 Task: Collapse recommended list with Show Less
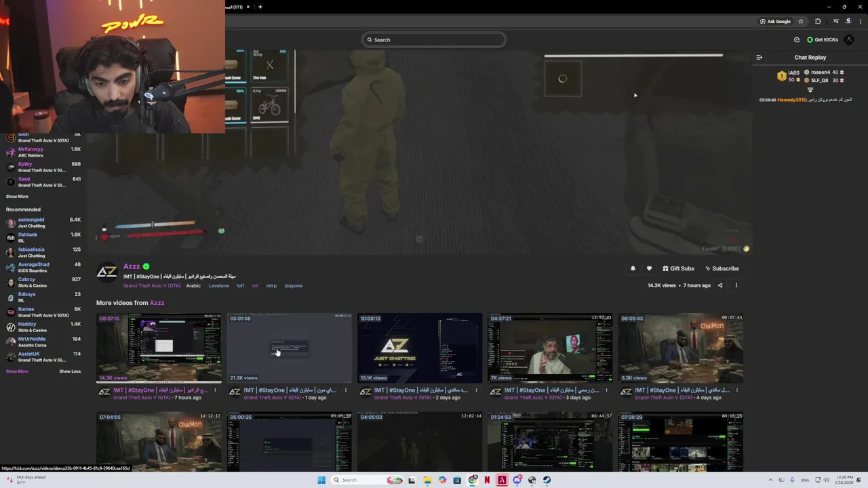point(70,371)
